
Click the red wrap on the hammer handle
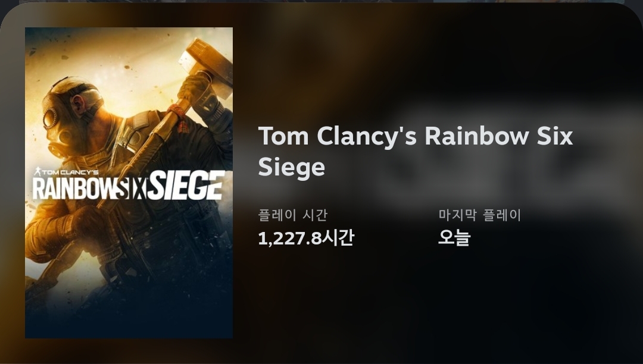pyautogui.click(x=177, y=113)
